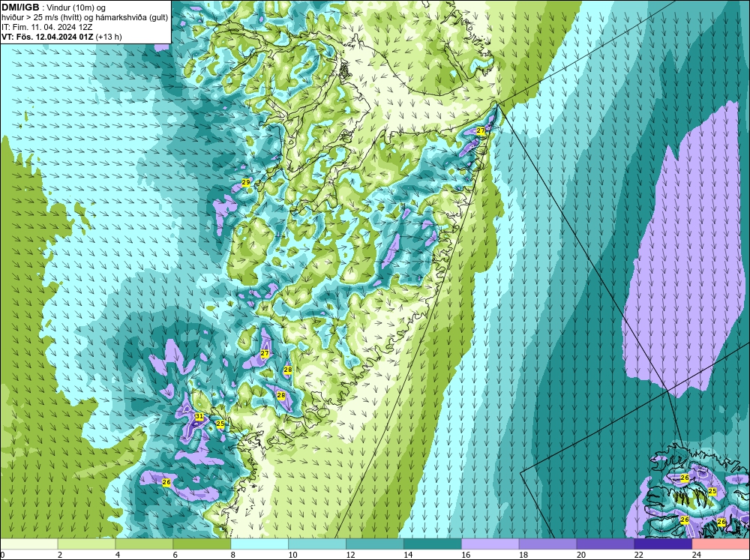
Task: Click the legend scale number 12
Action: click(x=350, y=555)
